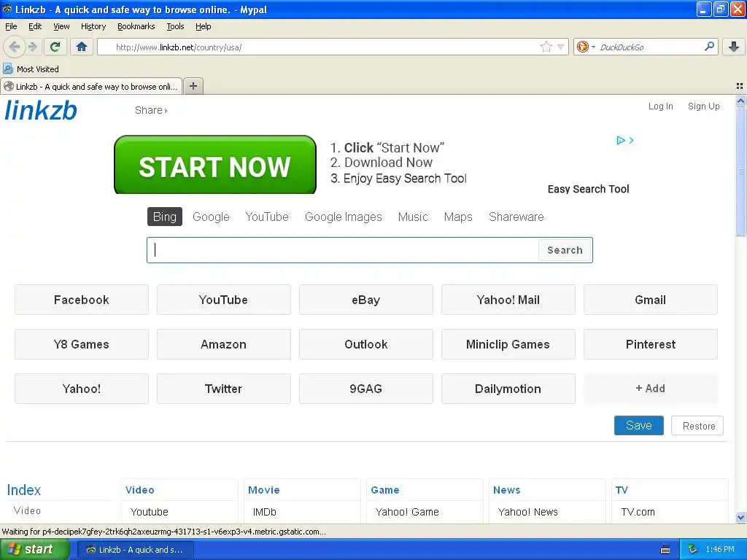Click the blue Save button

[x=639, y=425]
